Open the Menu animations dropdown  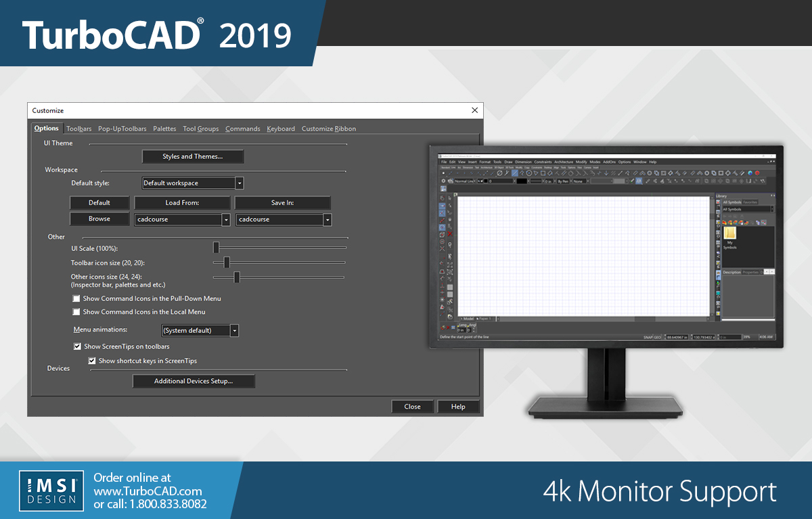(235, 330)
